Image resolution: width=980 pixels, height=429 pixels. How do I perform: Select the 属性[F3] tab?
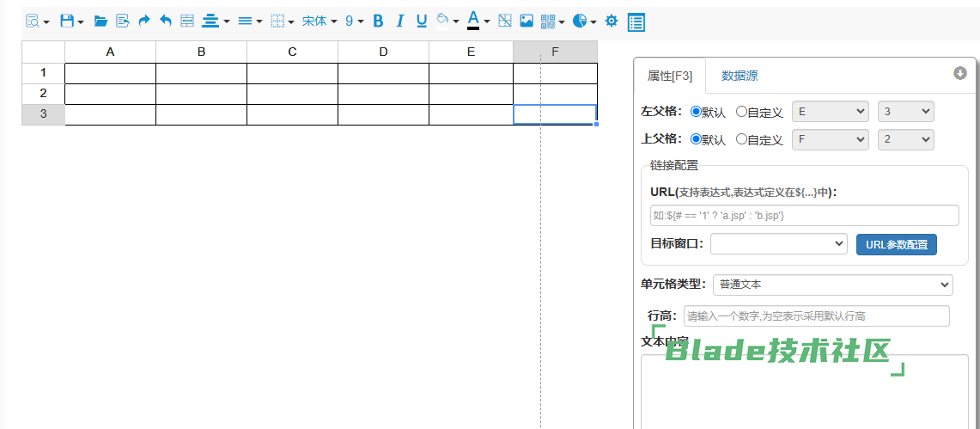670,76
